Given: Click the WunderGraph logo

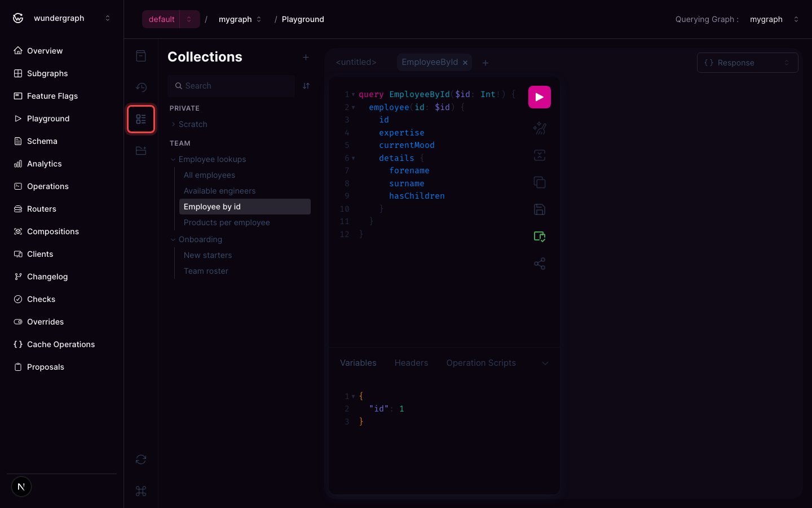Looking at the screenshot, I should 18,18.
